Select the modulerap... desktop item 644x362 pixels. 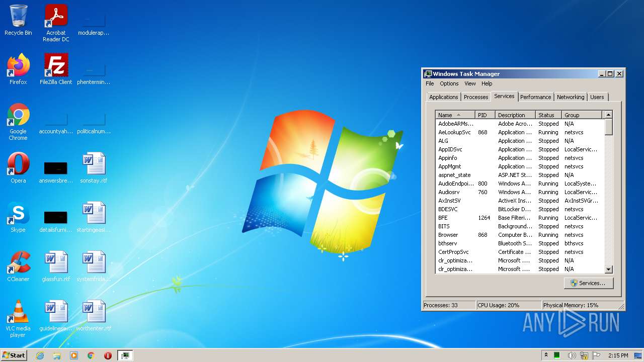(x=94, y=24)
